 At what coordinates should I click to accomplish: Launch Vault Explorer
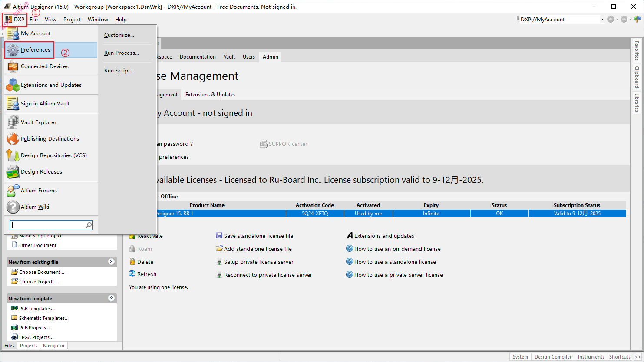pos(51,122)
